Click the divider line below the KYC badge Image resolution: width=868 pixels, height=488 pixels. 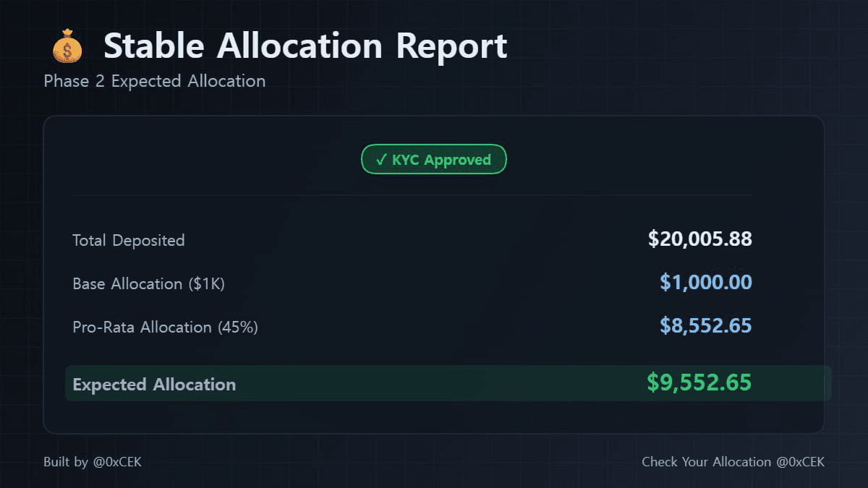click(412, 195)
